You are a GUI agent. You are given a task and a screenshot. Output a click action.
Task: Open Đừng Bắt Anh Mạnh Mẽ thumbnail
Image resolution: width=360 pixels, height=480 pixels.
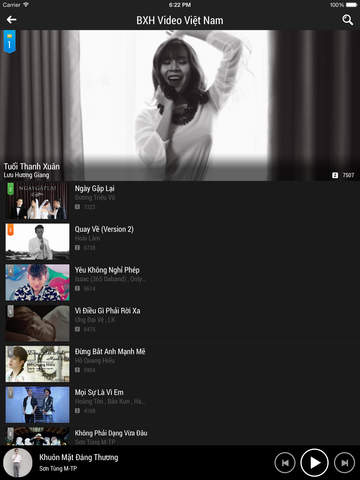[37, 364]
